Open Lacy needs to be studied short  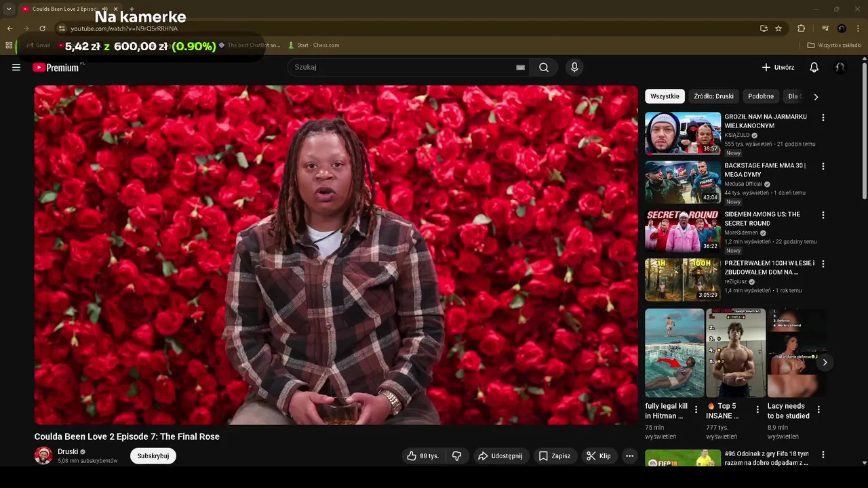[797, 353]
